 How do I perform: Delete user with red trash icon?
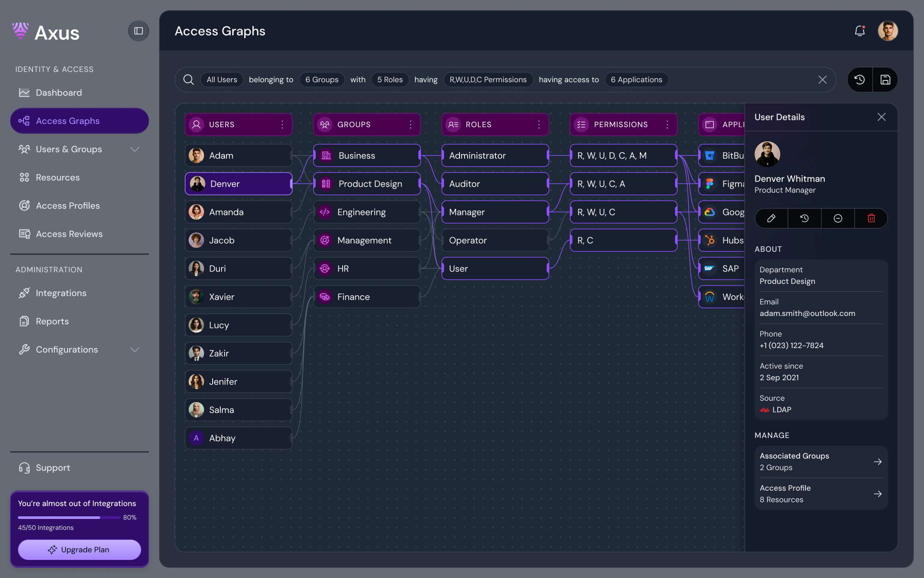tap(871, 218)
